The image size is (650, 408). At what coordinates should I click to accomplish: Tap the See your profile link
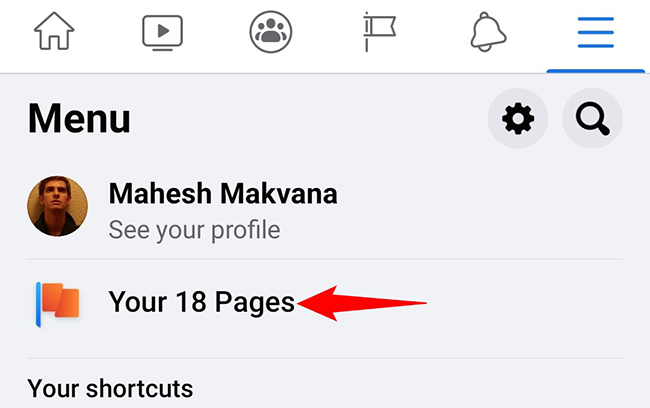point(194,230)
